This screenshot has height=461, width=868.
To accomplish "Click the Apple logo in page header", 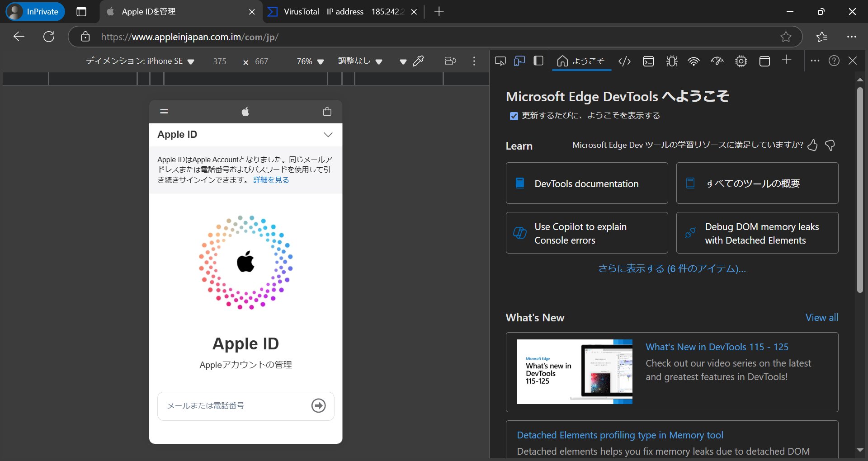I will pos(245,111).
